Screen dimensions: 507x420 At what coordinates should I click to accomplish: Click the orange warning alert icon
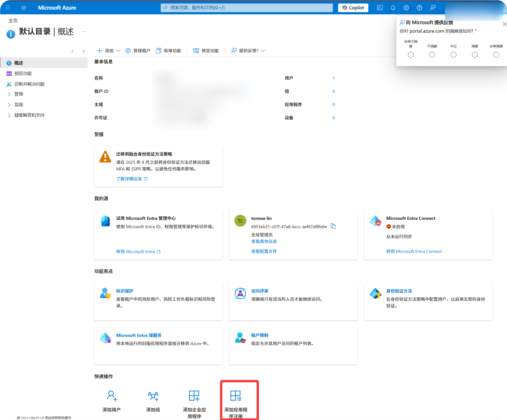point(105,157)
